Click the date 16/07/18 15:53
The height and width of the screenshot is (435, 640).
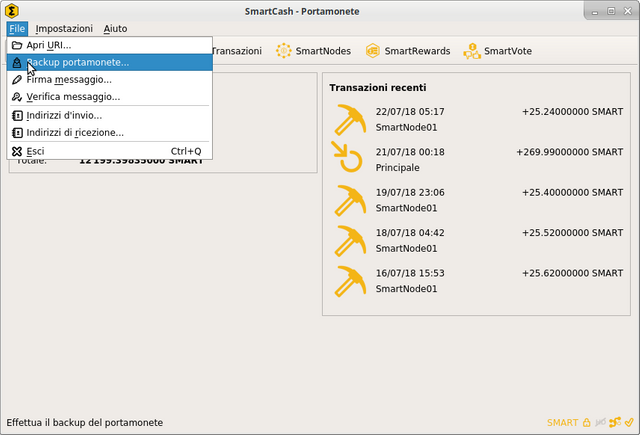(x=410, y=273)
